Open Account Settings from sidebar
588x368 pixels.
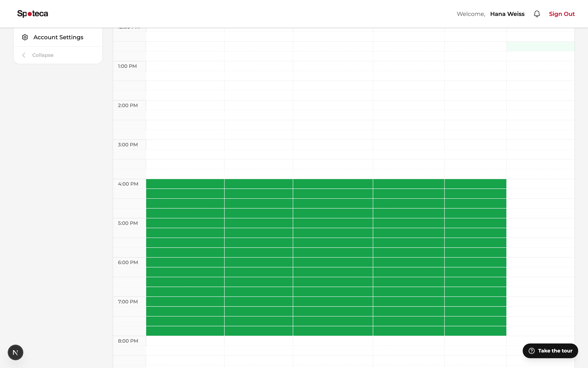click(x=58, y=37)
